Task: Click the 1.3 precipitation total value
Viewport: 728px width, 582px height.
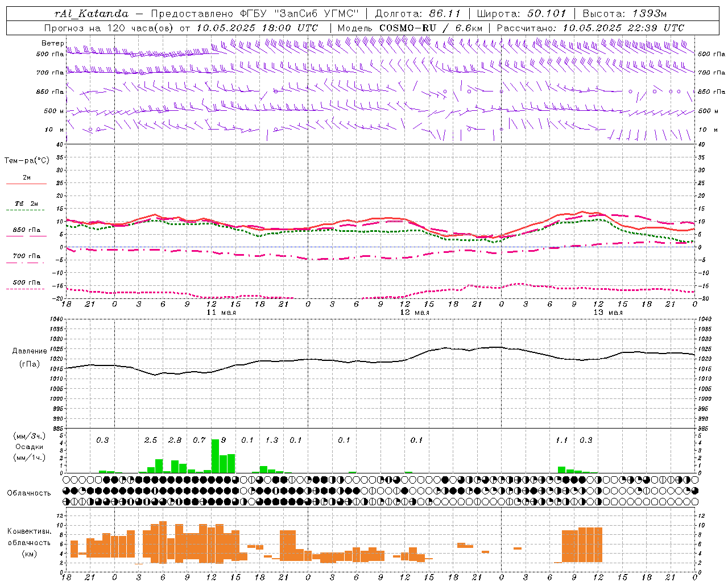Action: pyautogui.click(x=272, y=440)
